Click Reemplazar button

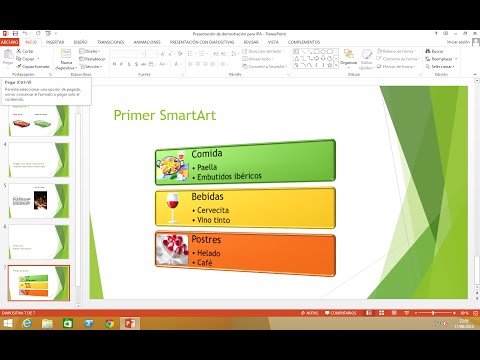pos(441,59)
